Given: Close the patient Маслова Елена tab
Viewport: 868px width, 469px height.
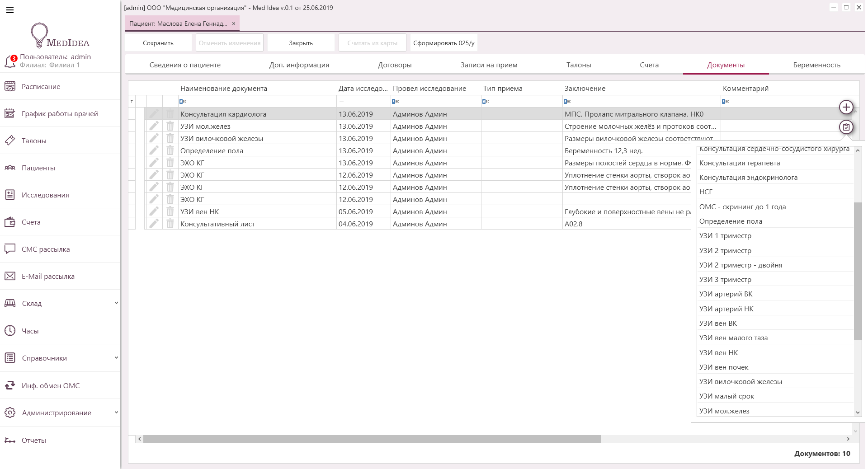Looking at the screenshot, I should [x=234, y=23].
